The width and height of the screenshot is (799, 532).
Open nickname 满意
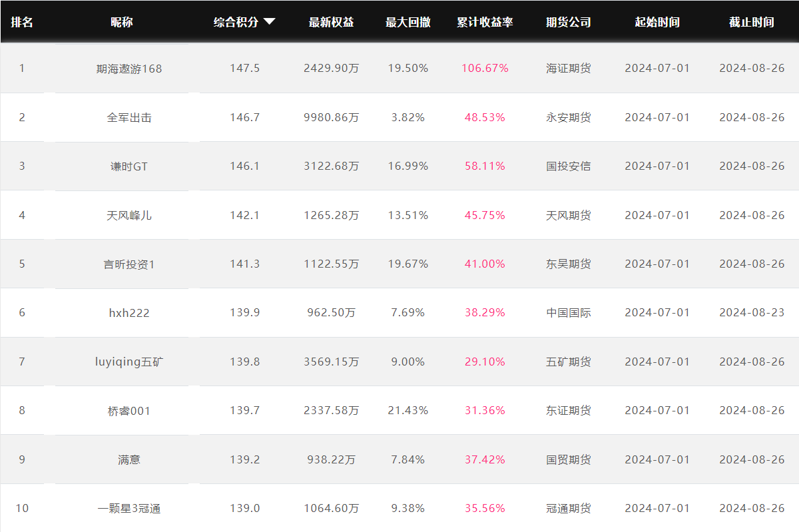click(x=129, y=459)
